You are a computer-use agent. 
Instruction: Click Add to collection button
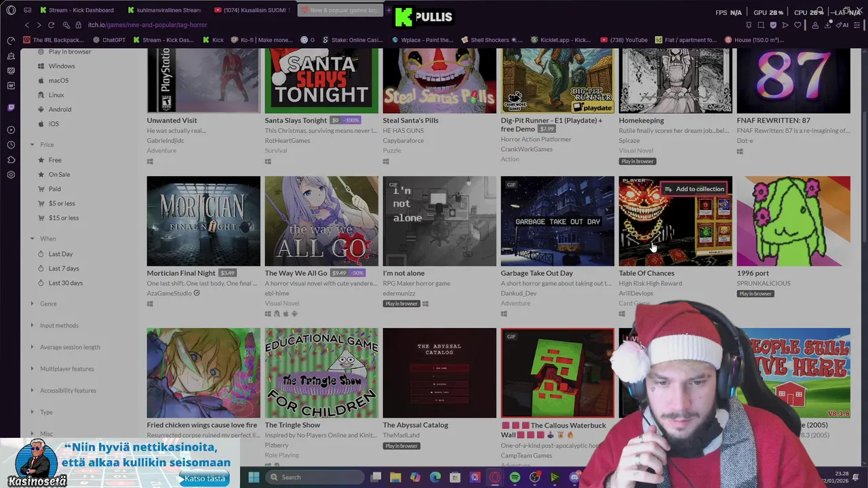point(694,189)
